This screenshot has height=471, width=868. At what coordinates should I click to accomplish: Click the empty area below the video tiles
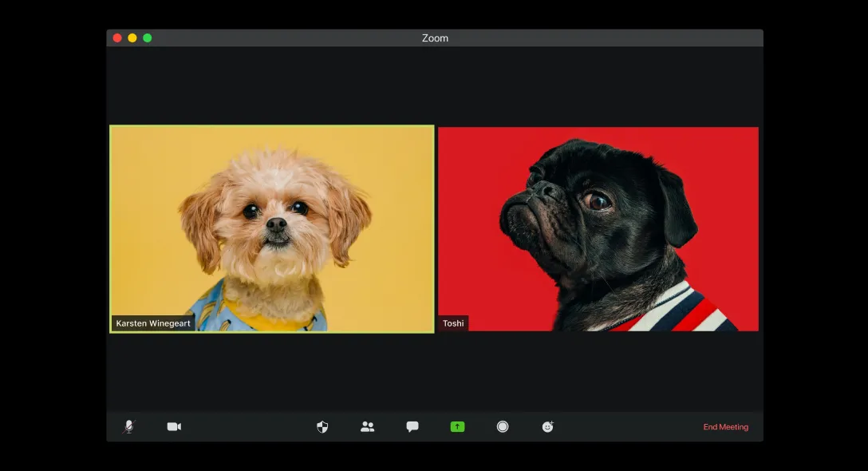tap(435, 371)
